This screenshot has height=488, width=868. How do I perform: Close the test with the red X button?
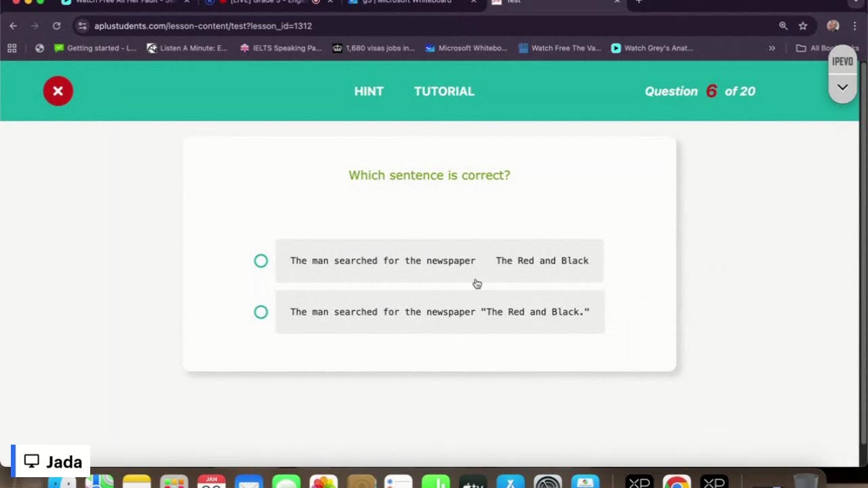point(58,91)
